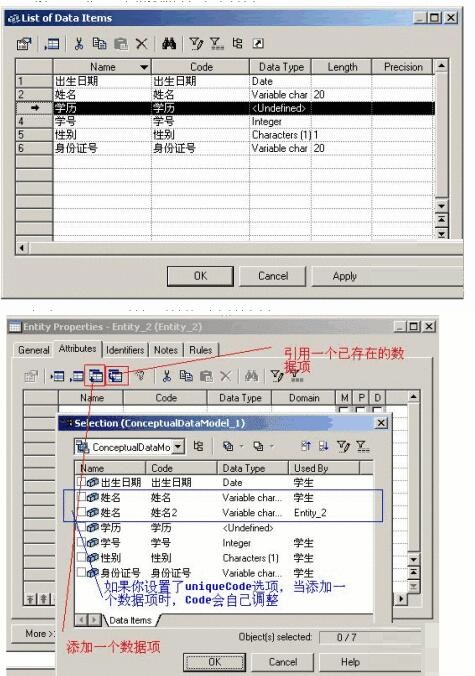Viewport: 475px width, 676px height.
Task: Click OK in List of Data Items
Action: 200,276
